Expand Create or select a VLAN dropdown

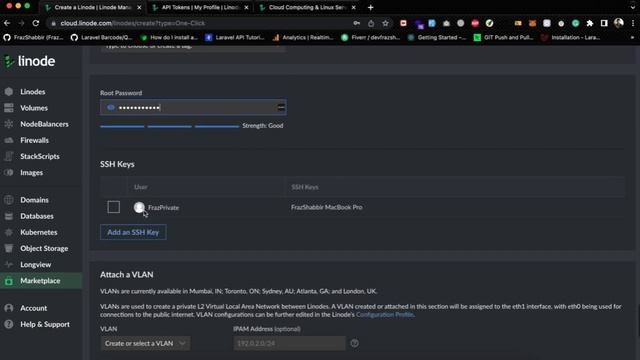(145, 343)
